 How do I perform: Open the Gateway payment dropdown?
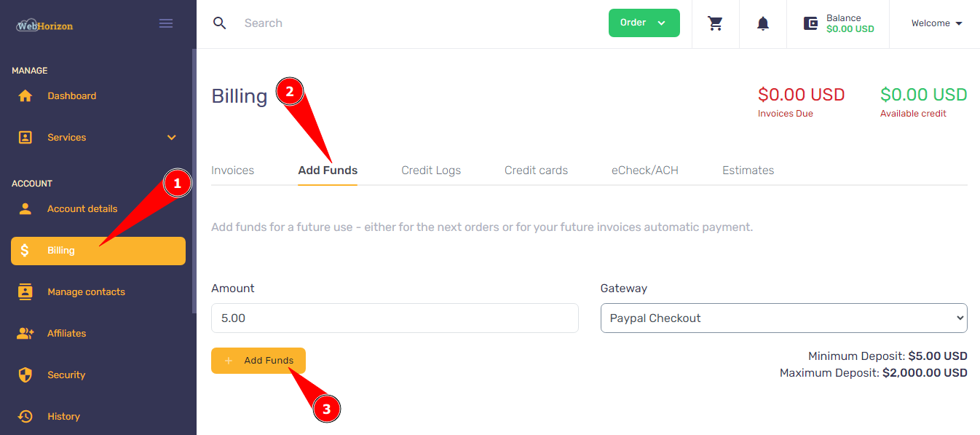click(784, 318)
